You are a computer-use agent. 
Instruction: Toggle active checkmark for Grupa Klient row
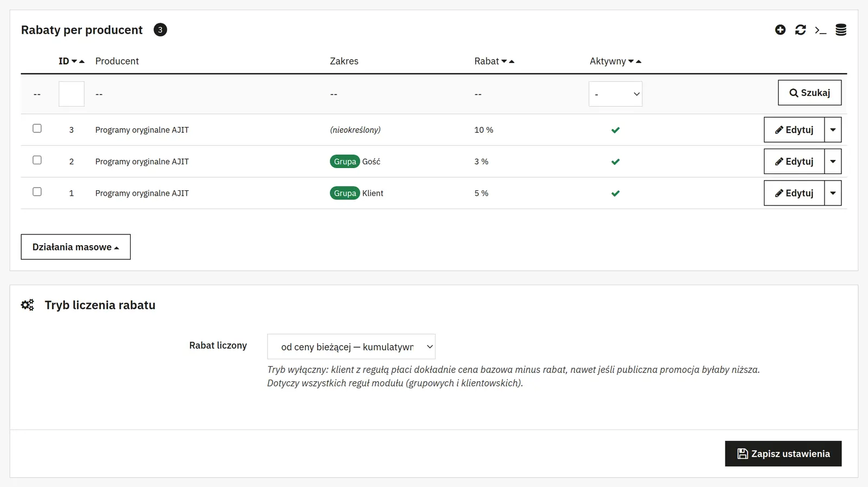pyautogui.click(x=615, y=193)
